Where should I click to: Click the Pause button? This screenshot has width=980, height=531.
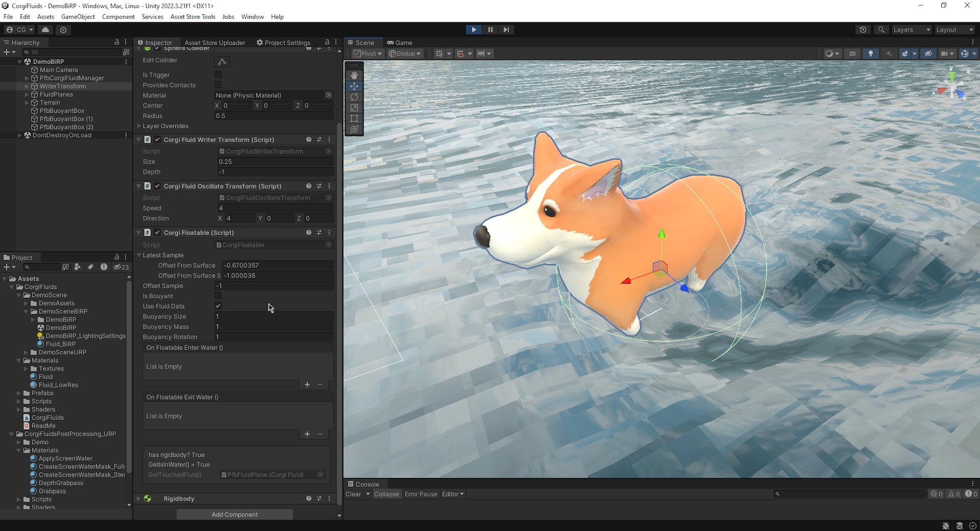point(490,30)
